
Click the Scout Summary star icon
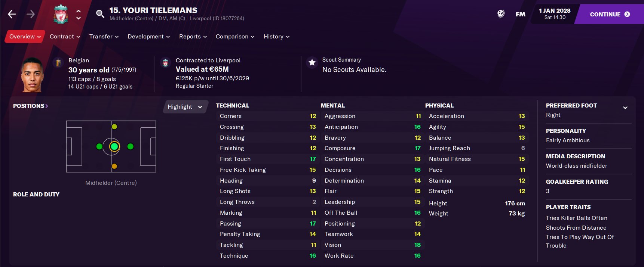coord(312,62)
